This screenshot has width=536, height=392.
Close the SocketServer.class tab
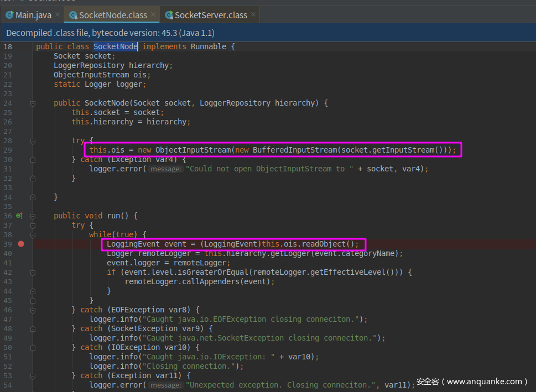click(253, 14)
